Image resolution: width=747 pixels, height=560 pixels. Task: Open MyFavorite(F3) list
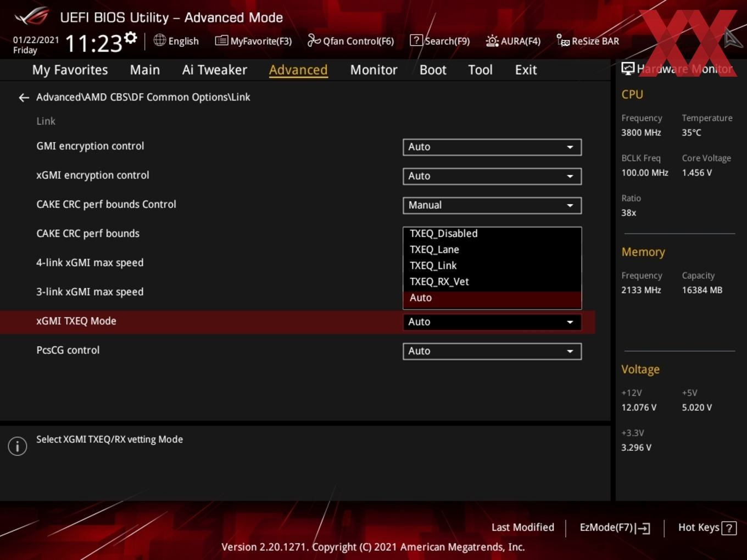point(253,41)
